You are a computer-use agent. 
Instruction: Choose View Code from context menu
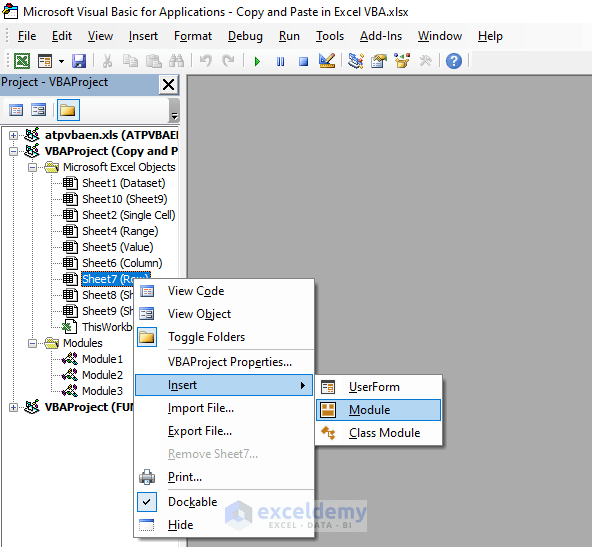pos(224,291)
